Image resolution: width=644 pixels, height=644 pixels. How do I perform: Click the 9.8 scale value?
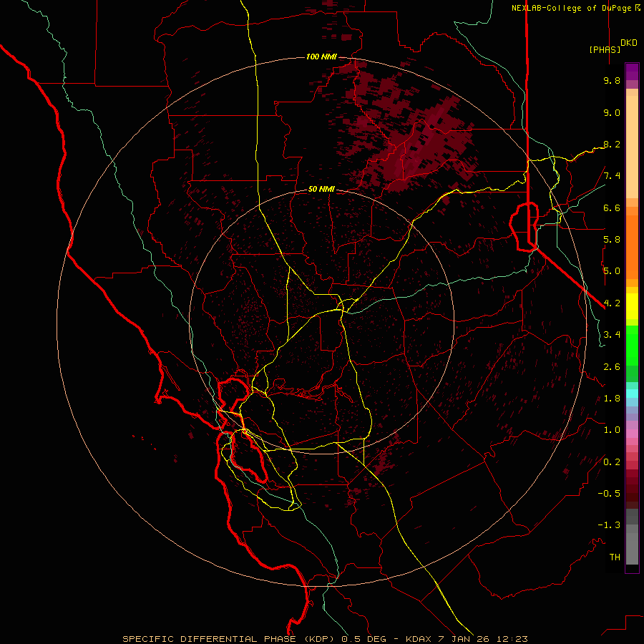tap(612, 80)
